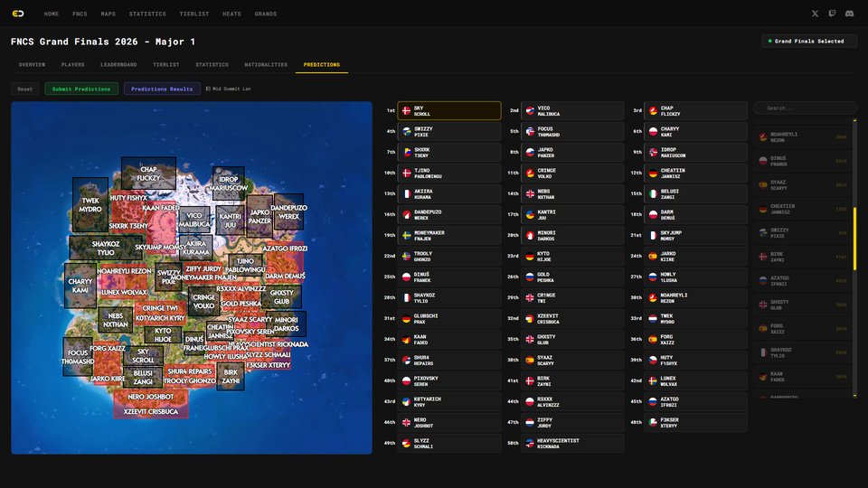Open the HEATS nav item
The image size is (868, 488).
[231, 14]
